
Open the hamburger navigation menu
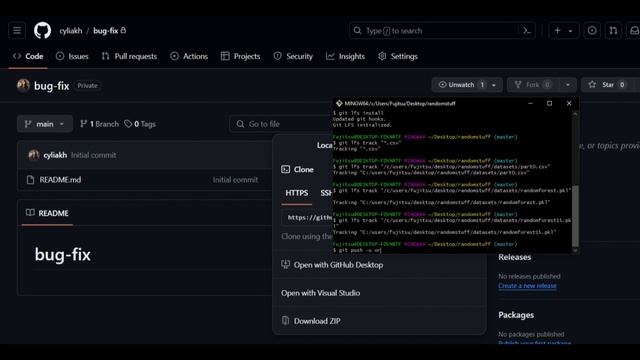click(x=17, y=31)
